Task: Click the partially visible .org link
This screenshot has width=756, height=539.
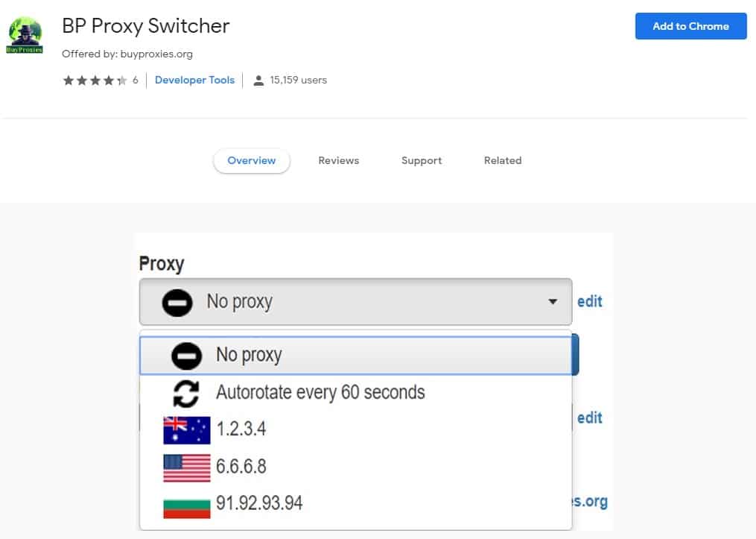Action: point(589,502)
